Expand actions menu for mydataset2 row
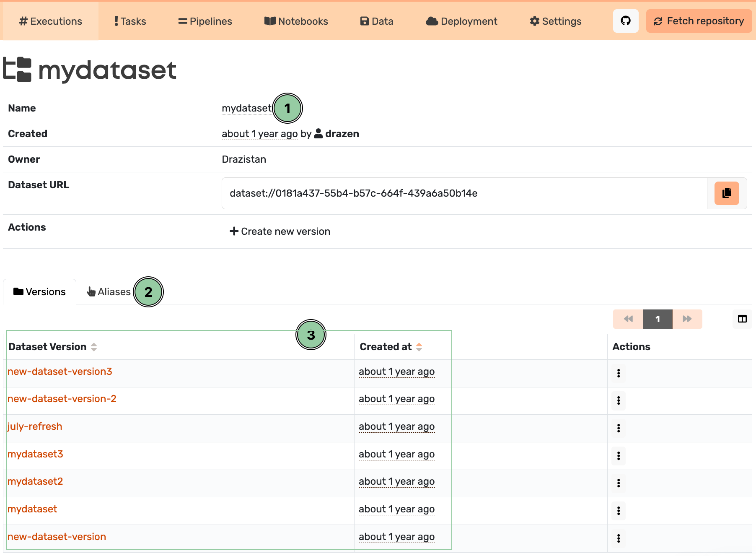756x556 pixels. [618, 483]
